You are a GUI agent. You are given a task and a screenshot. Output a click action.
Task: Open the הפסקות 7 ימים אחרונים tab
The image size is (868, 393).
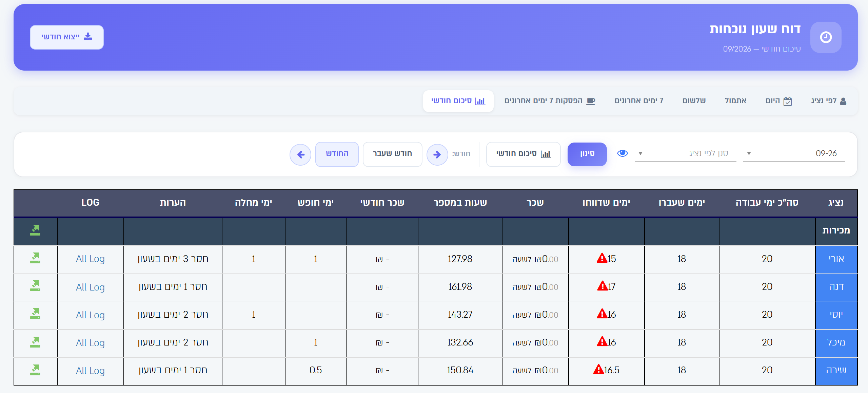[550, 101]
